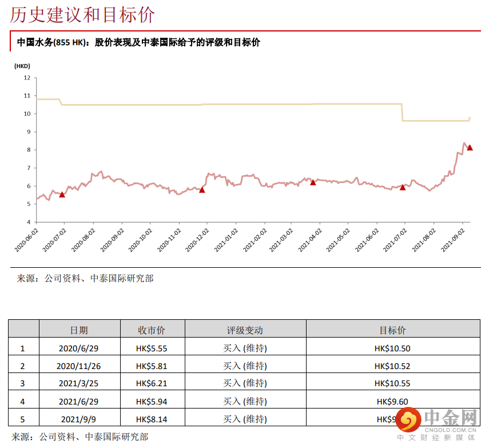Click the x-axis date 2020-10-02
The image size is (485, 448).
pyautogui.click(x=140, y=240)
